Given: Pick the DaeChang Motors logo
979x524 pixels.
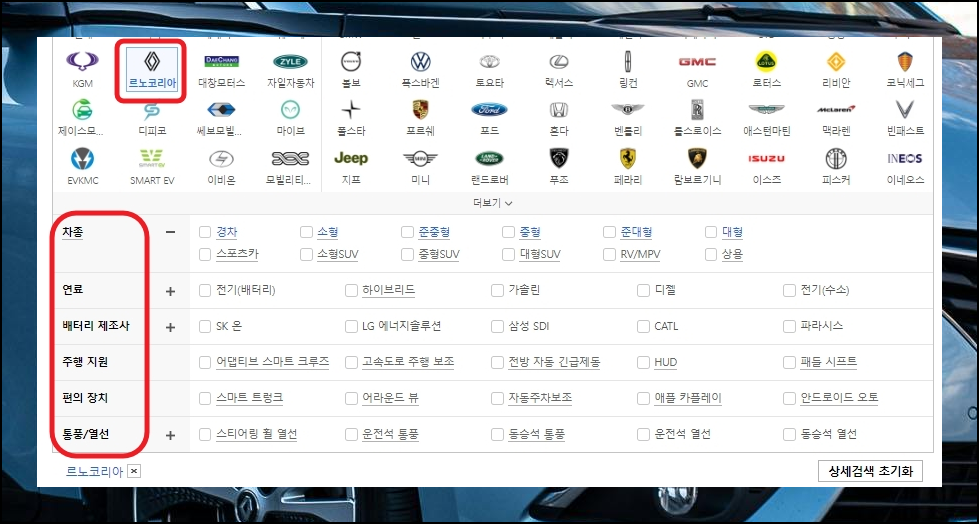Looking at the screenshot, I should [221, 61].
